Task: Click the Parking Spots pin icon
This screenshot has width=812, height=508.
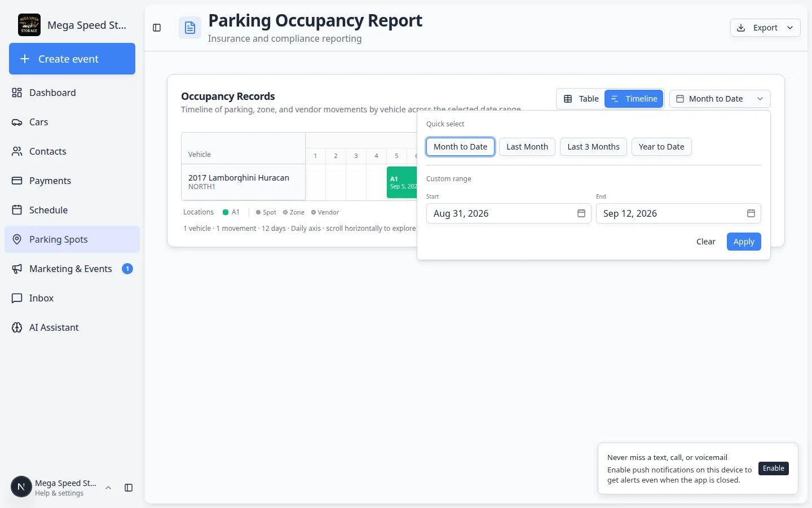Action: 17,239
